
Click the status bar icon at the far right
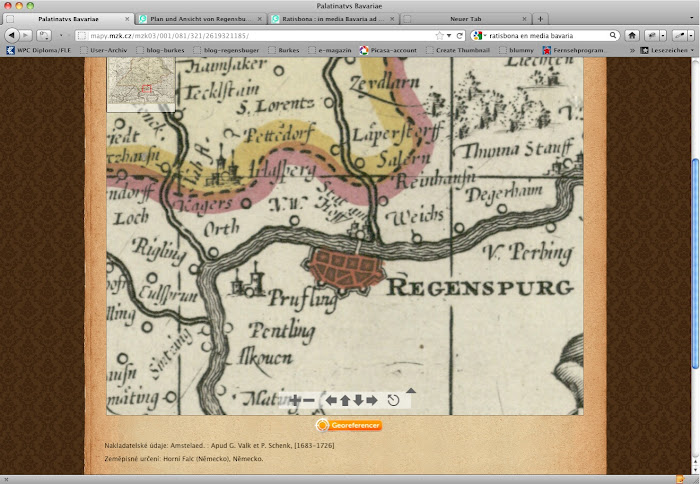click(x=680, y=480)
